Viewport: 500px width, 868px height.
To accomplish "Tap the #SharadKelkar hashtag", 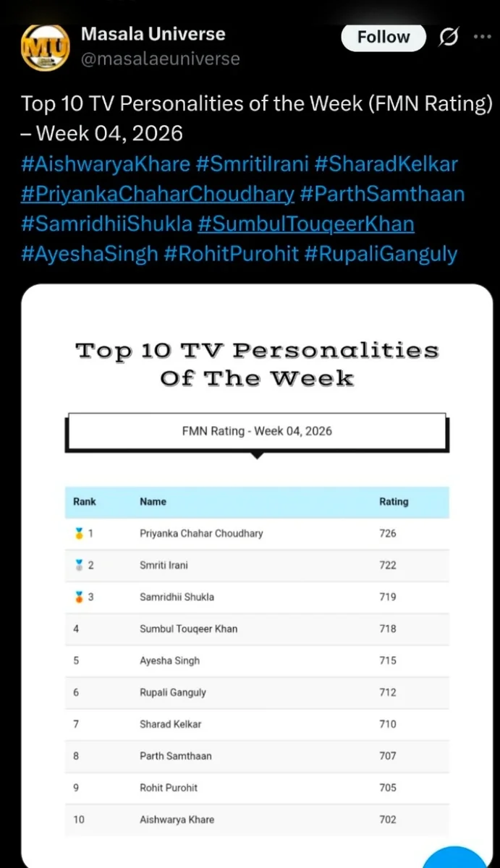I will pos(386,164).
